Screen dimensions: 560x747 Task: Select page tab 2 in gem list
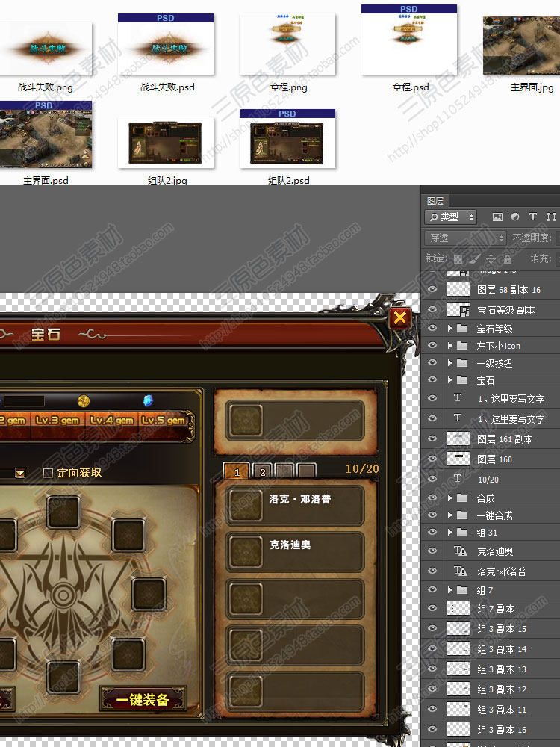point(262,471)
